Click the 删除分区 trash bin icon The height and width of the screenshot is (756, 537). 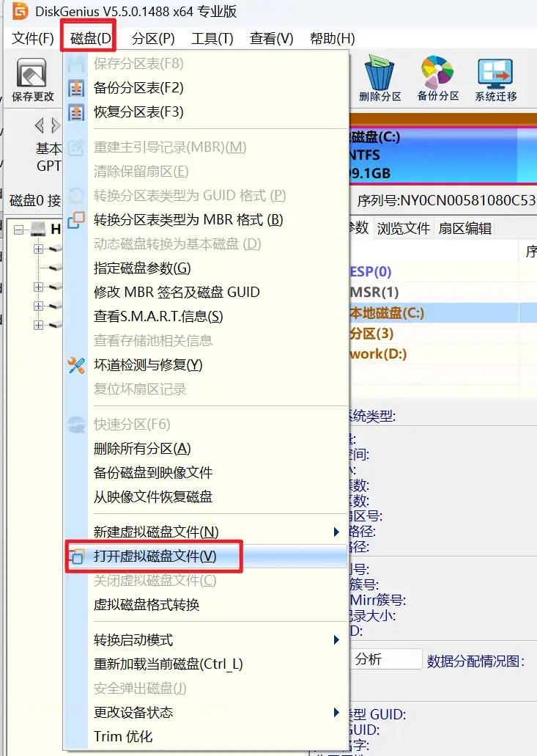380,73
